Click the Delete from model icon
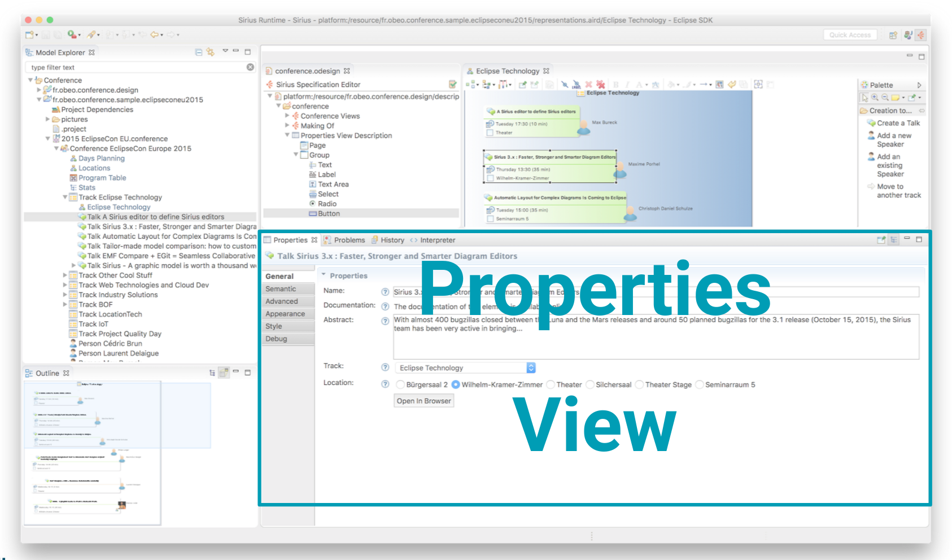 coord(600,85)
